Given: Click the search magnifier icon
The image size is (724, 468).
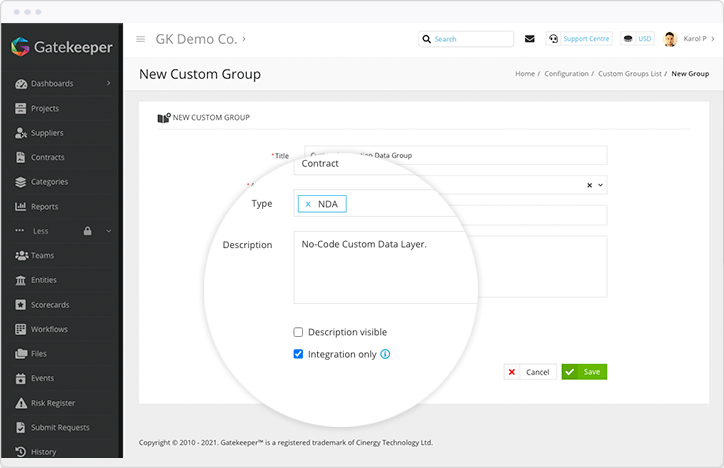Looking at the screenshot, I should tap(427, 39).
